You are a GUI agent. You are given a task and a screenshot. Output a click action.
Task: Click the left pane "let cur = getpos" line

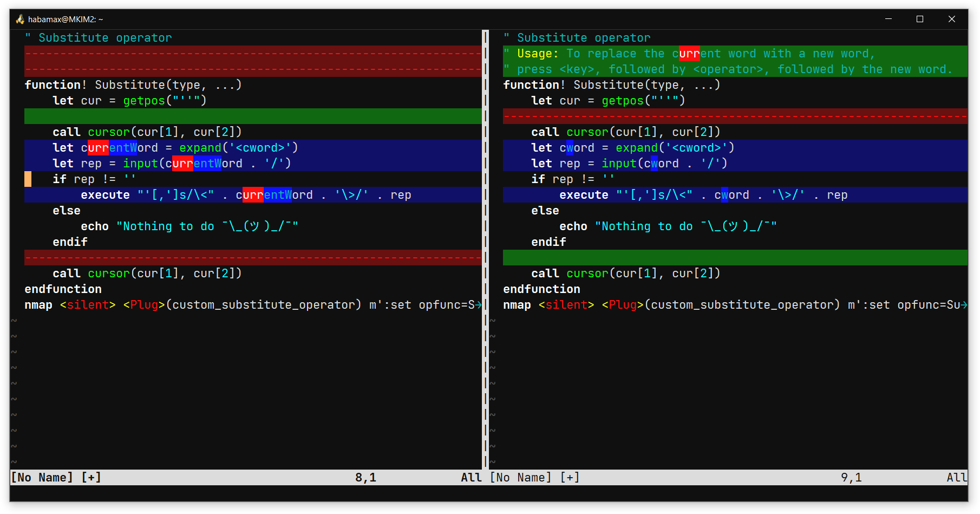[x=130, y=101]
